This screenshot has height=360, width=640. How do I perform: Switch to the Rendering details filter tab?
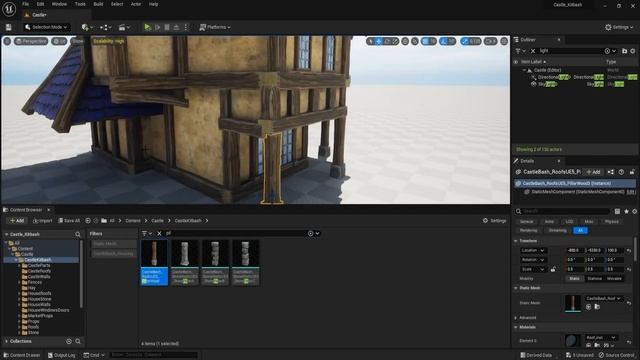pyautogui.click(x=529, y=231)
